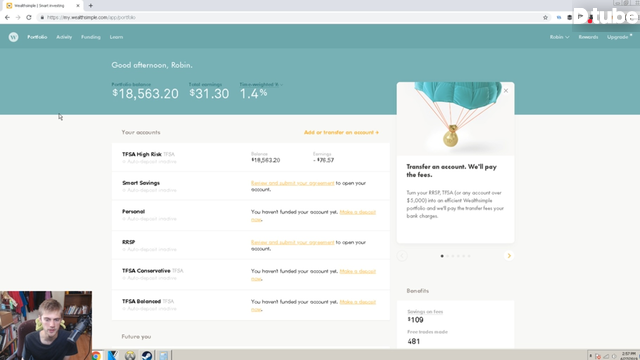Go back with the browser back arrow
The height and width of the screenshot is (360, 640).
tap(7, 18)
